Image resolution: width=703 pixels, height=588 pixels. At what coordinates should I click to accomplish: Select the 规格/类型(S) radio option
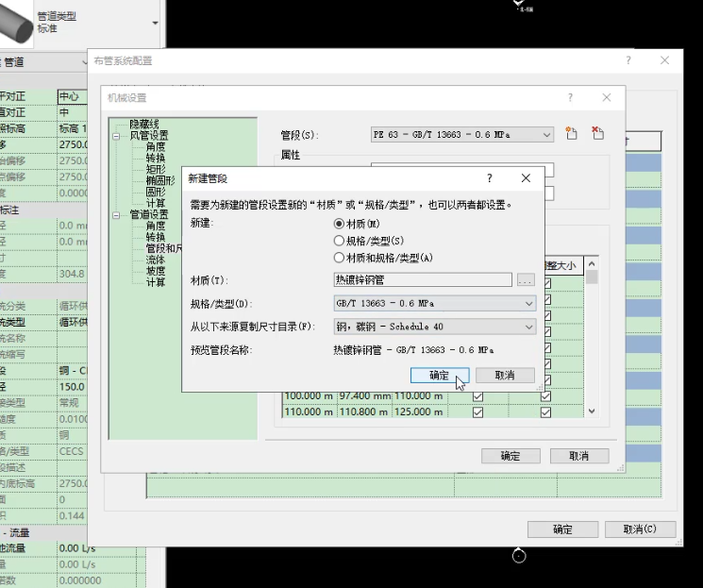pos(339,241)
